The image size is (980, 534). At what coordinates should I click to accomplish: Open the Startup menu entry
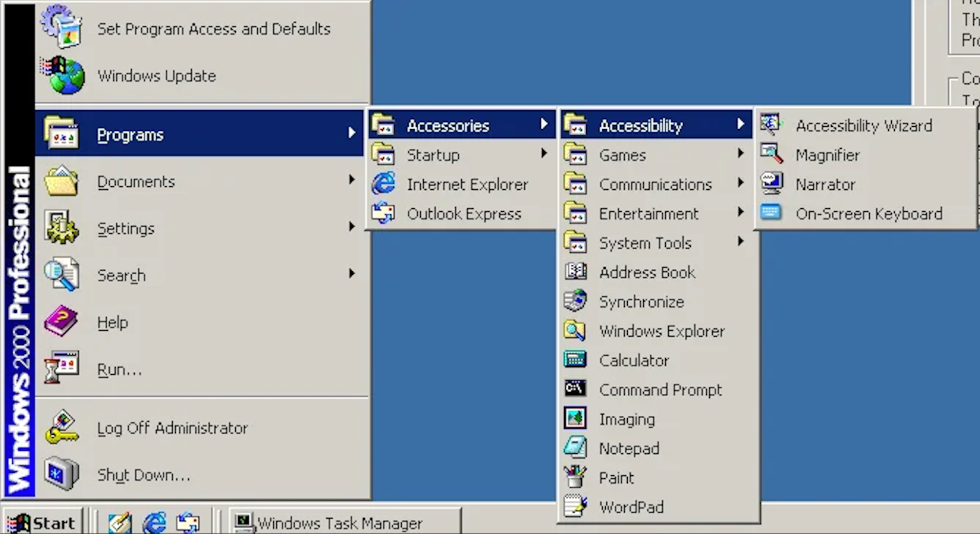461,154
